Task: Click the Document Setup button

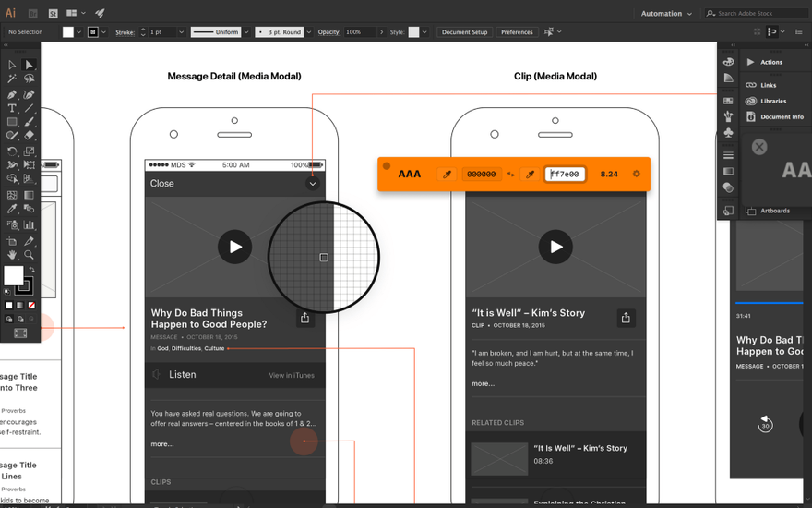Action: point(464,32)
